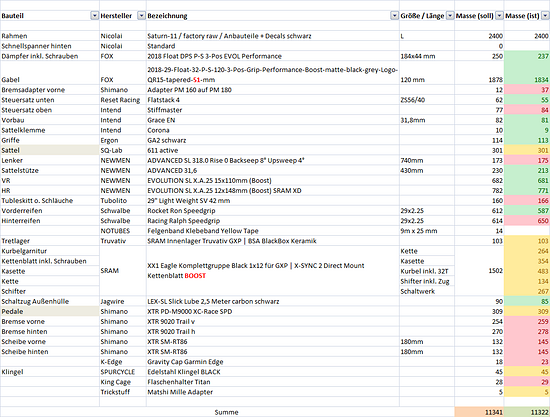Select the XTR 9020 Trail v cell
The width and height of the screenshot is (550, 417).
point(273,322)
